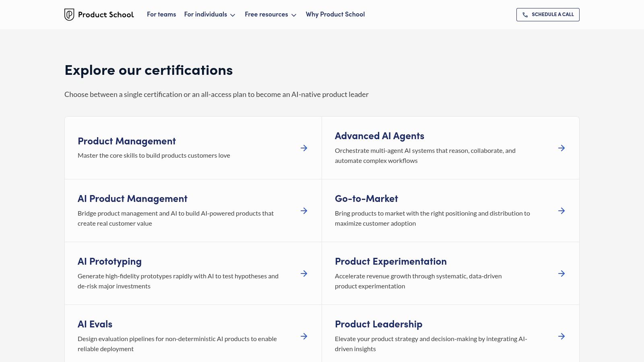Viewport: 644px width, 362px height.
Task: Click the Go-to-Market arrow icon
Action: coord(561,211)
